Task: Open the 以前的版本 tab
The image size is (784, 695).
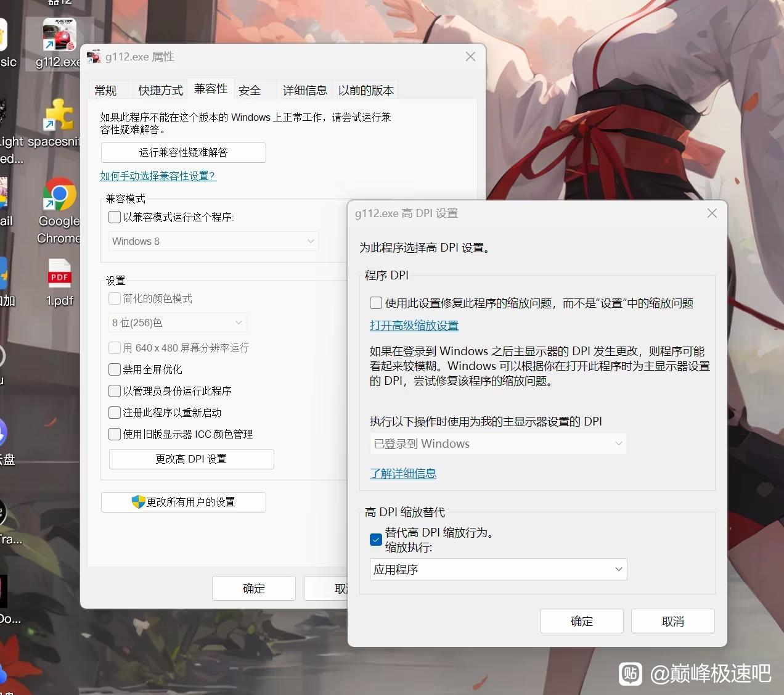Action: tap(365, 90)
